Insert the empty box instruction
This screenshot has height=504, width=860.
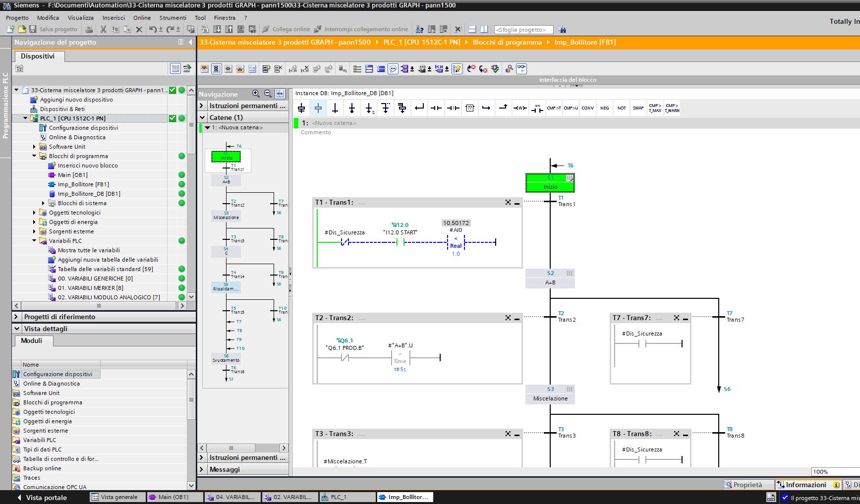(x=470, y=108)
